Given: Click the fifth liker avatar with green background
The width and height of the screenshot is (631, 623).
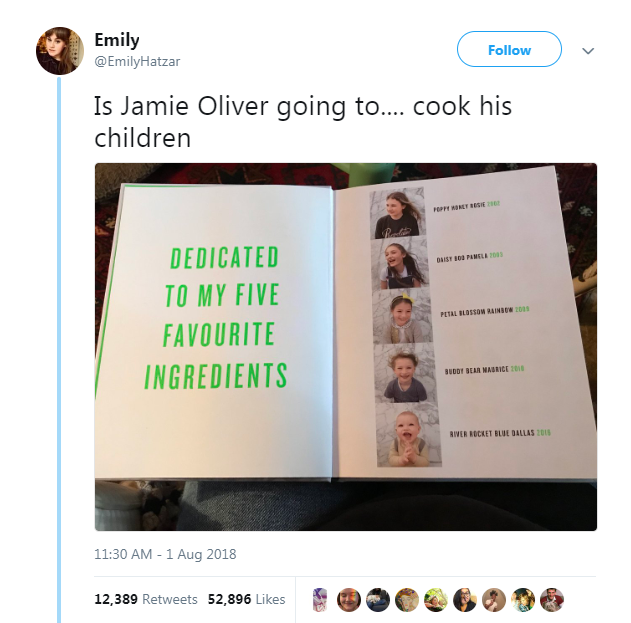Looking at the screenshot, I should coord(435,599).
